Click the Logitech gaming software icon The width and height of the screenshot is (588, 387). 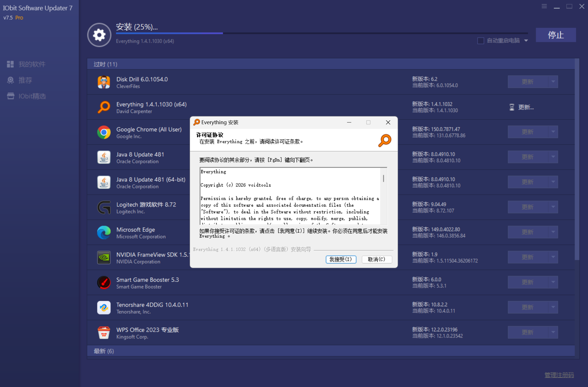[x=104, y=207]
